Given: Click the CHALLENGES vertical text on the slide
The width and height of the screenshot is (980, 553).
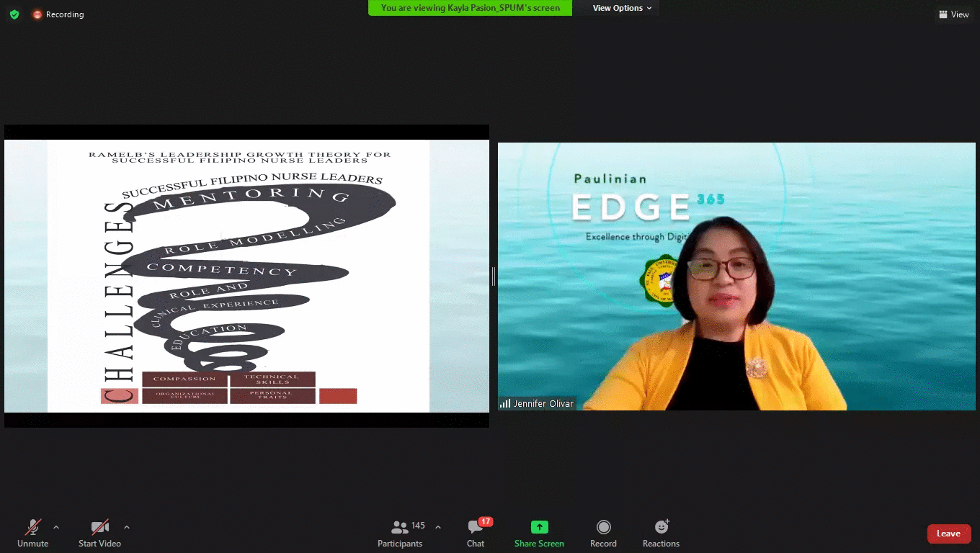Looking at the screenshot, I should tap(119, 301).
